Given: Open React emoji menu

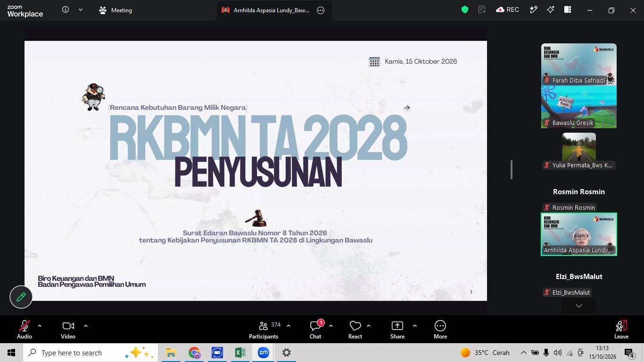Looking at the screenshot, I should pyautogui.click(x=355, y=329).
